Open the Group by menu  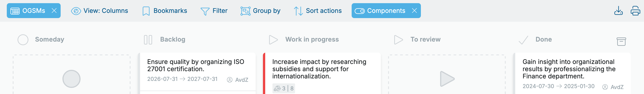[260, 11]
